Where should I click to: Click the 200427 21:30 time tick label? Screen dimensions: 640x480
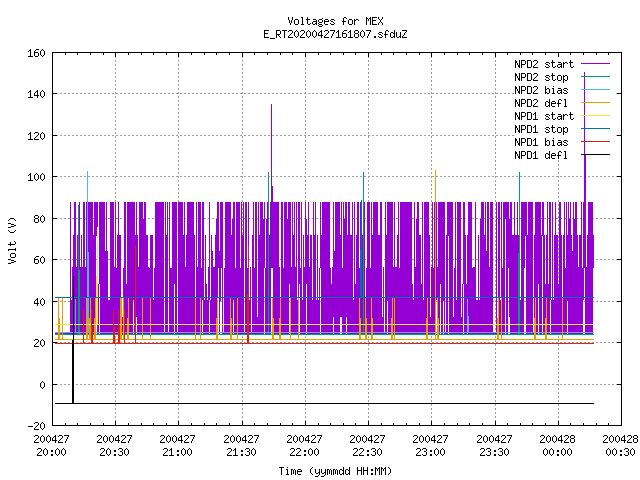[x=241, y=446]
